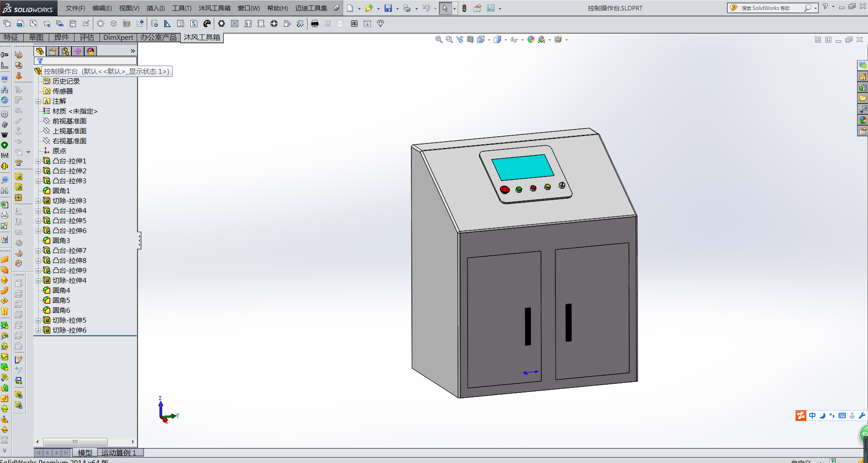Click the feature tree filter field
This screenshot has width=868, height=463.
coord(86,61)
